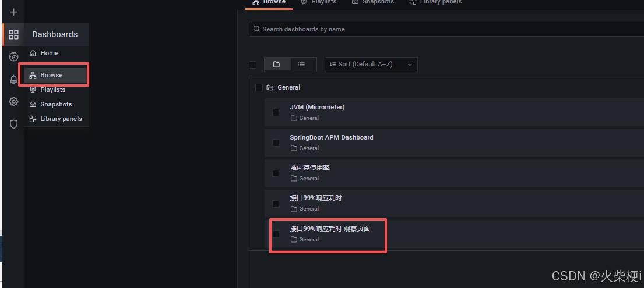Open the JVM (Micrometer) dashboard
644x288 pixels.
(317, 108)
